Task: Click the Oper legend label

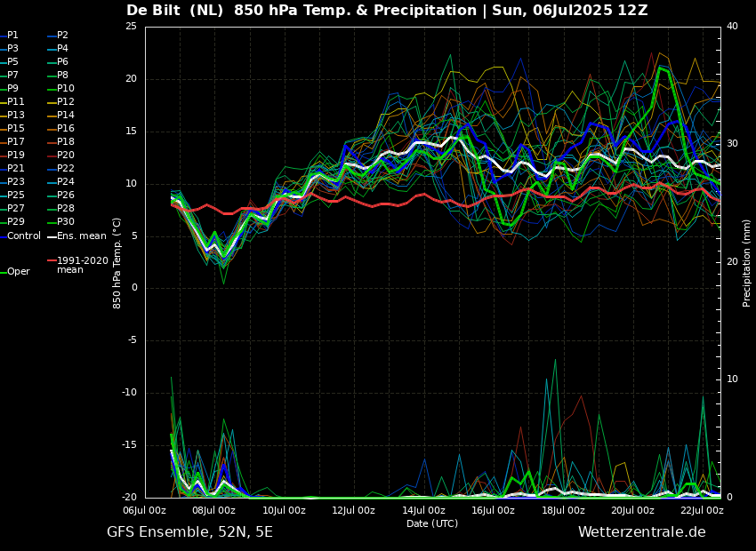Action: click(x=19, y=272)
